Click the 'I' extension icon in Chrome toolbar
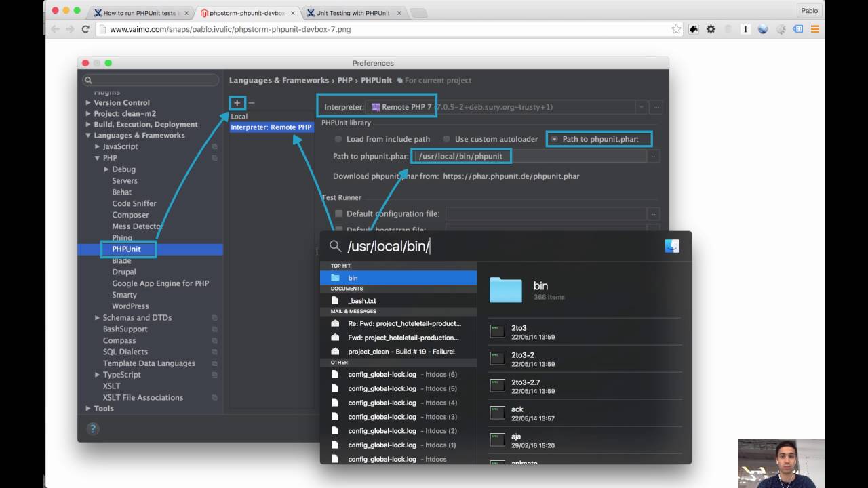 745,29
